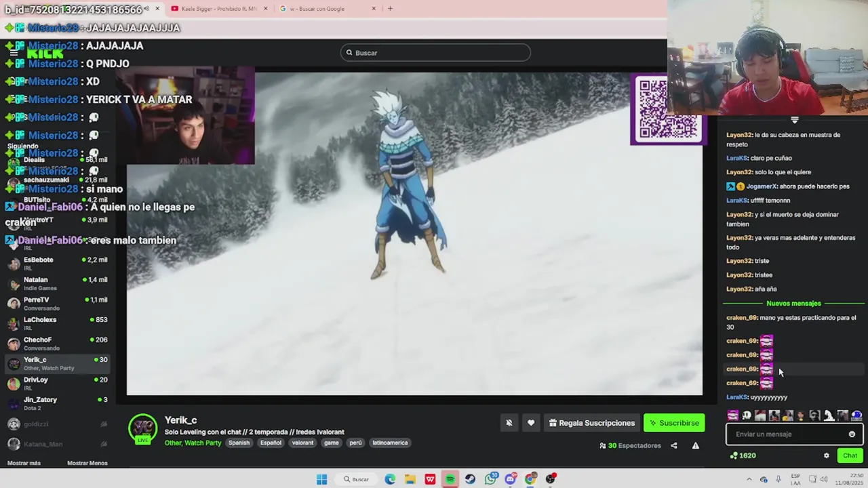The image size is (868, 488).
Task: Mute the active tab's audio speaker icon
Action: point(146,9)
